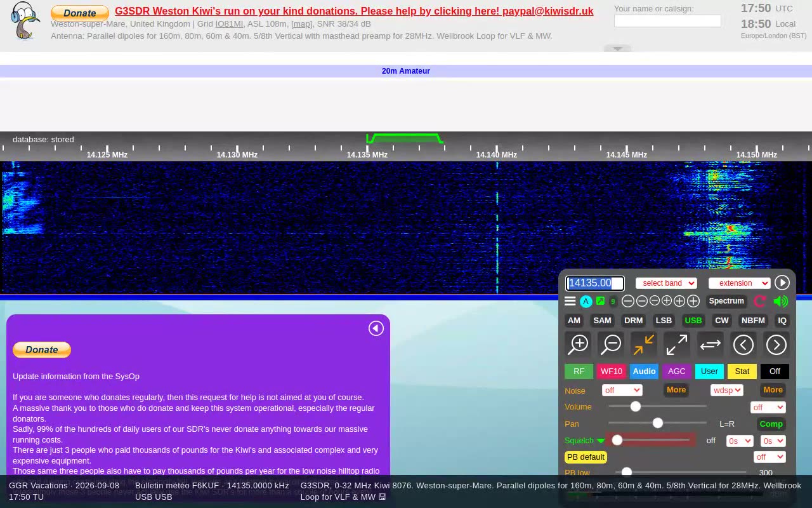Toggle the green 9 step-size icon

tap(613, 301)
